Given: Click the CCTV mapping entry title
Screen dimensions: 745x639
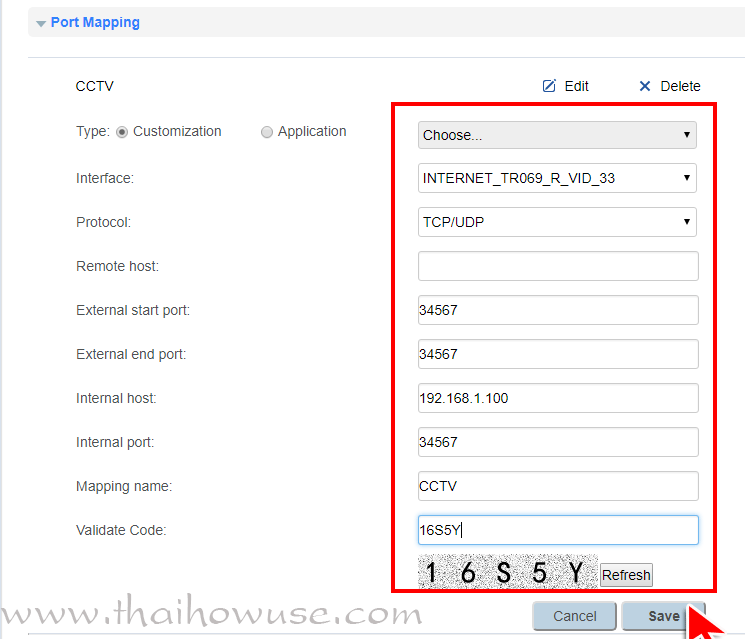Looking at the screenshot, I should coord(95,86).
